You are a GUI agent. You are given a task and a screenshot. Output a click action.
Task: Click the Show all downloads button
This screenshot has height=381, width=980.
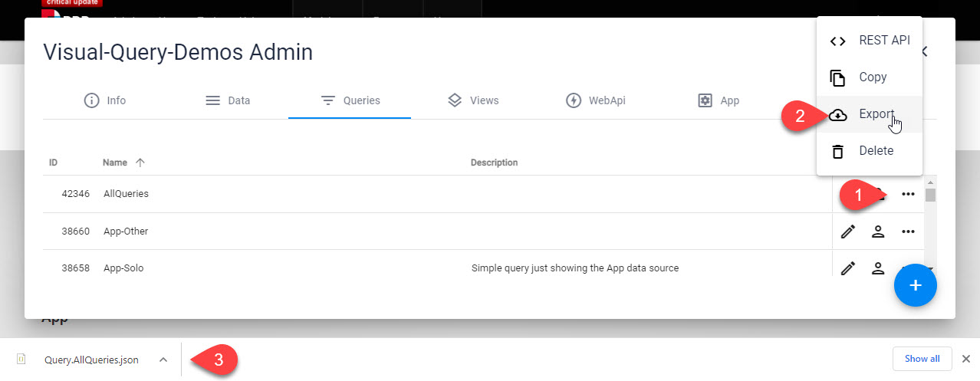(922, 359)
